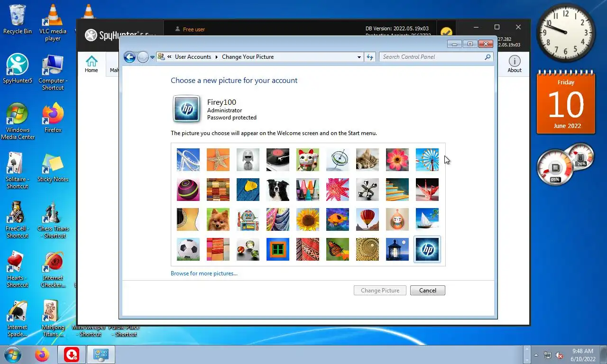Select Windows Media Center desktop icon
Viewport: 607px width, 364px height.
point(18,121)
